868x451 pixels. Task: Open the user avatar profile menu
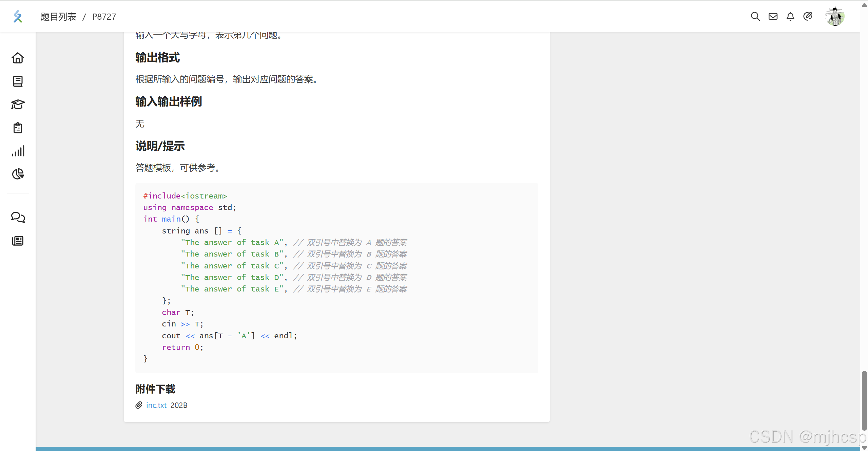pyautogui.click(x=834, y=16)
